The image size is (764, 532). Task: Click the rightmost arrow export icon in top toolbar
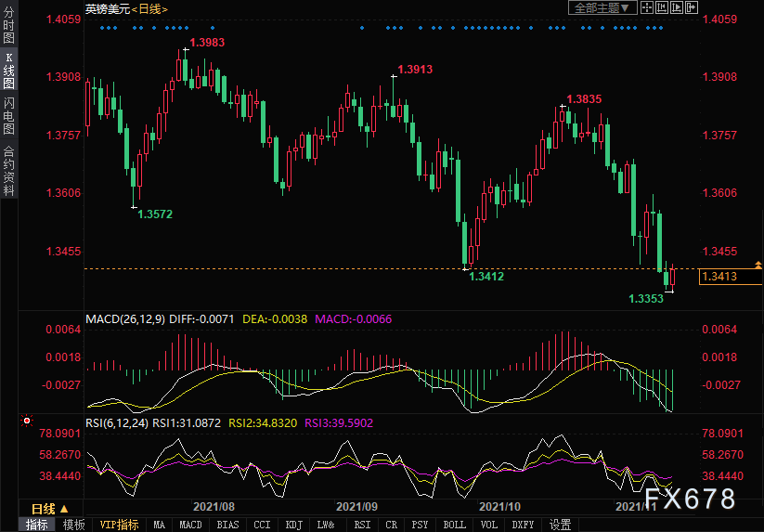click(x=691, y=7)
